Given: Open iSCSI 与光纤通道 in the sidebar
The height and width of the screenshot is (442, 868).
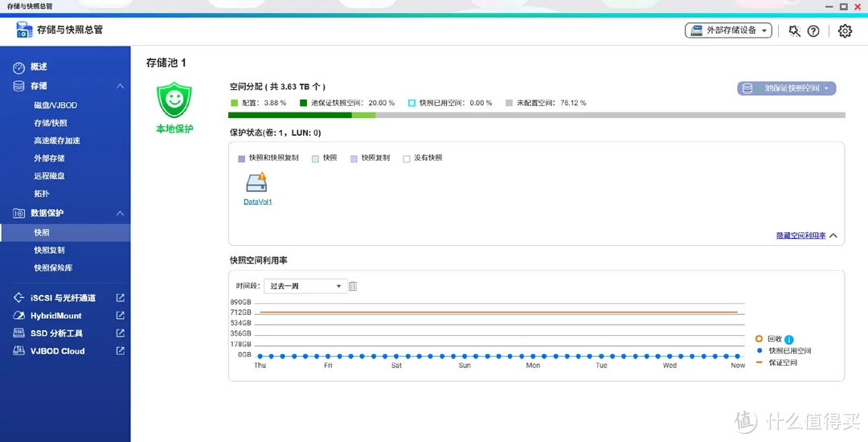Looking at the screenshot, I should [x=63, y=298].
